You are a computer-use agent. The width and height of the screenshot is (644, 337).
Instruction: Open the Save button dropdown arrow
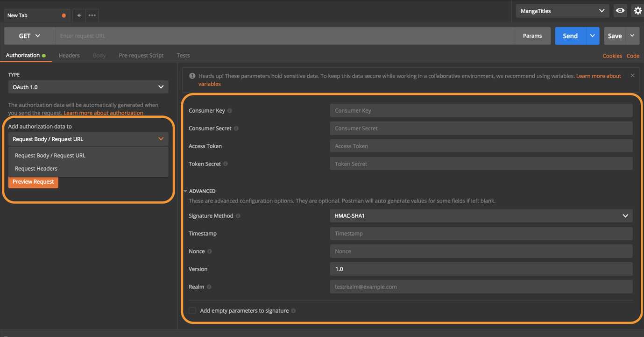coord(632,36)
